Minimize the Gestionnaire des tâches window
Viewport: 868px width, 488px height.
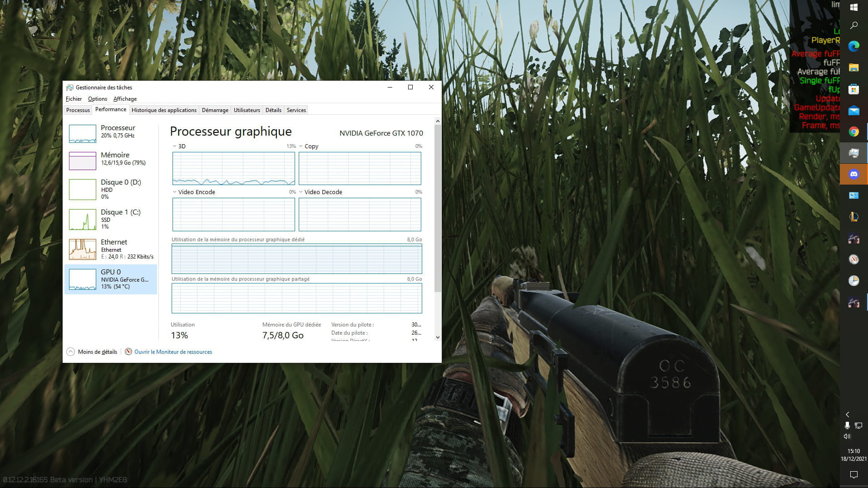(x=390, y=87)
